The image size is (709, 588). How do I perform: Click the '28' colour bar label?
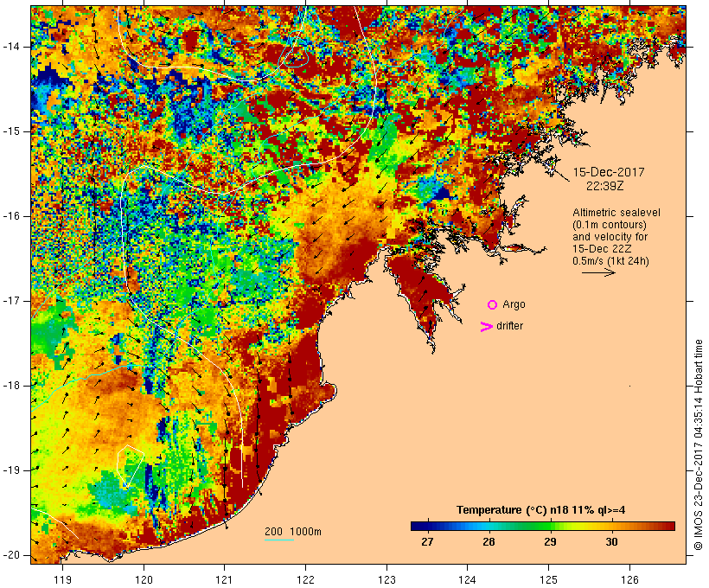489,541
